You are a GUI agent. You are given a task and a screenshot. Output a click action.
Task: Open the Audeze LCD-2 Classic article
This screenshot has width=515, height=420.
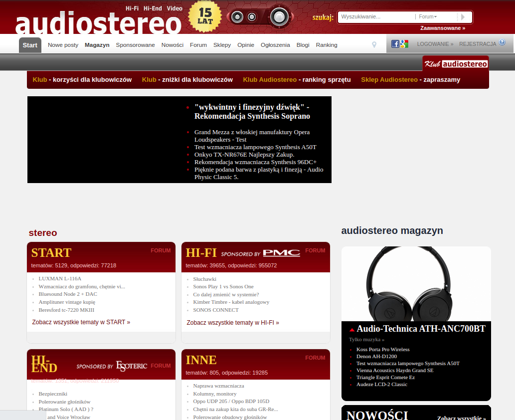[382, 384]
